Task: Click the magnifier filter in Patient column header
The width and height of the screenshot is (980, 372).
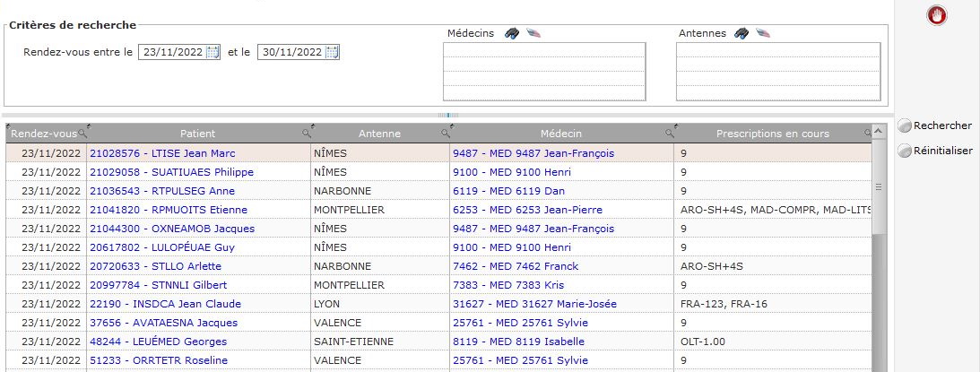Action: pos(306,133)
